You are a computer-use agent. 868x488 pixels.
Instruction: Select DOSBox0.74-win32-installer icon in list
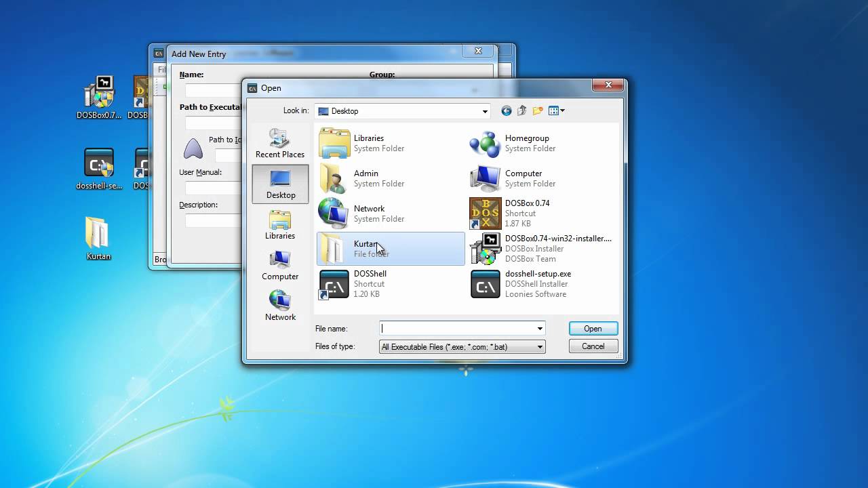[486, 249]
